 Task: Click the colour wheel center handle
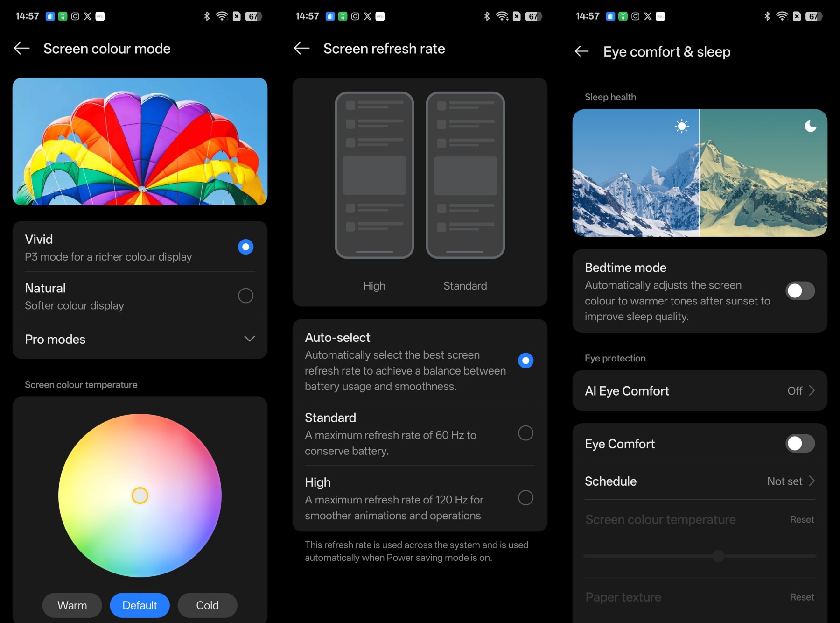(140, 496)
